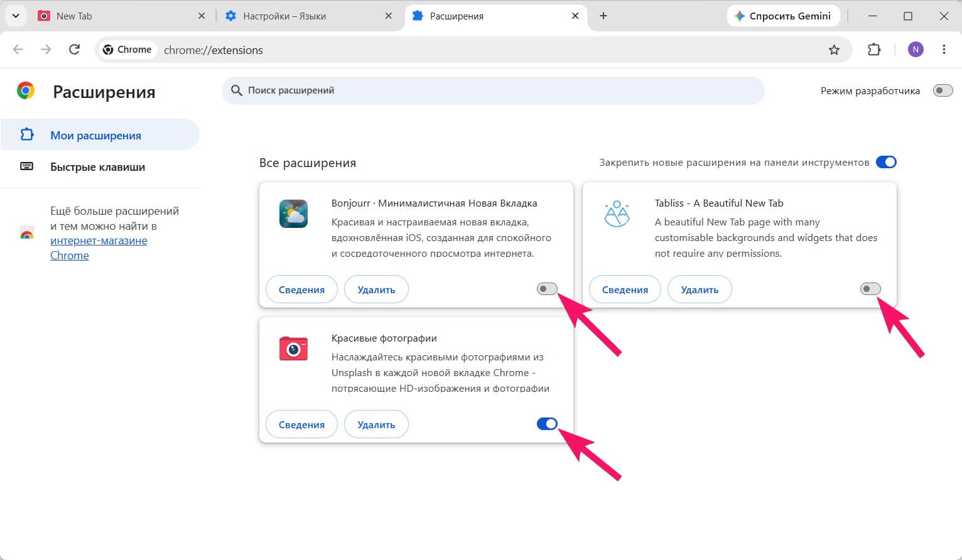Select Мои расширения in the sidebar
The width and height of the screenshot is (962, 560).
tap(100, 135)
